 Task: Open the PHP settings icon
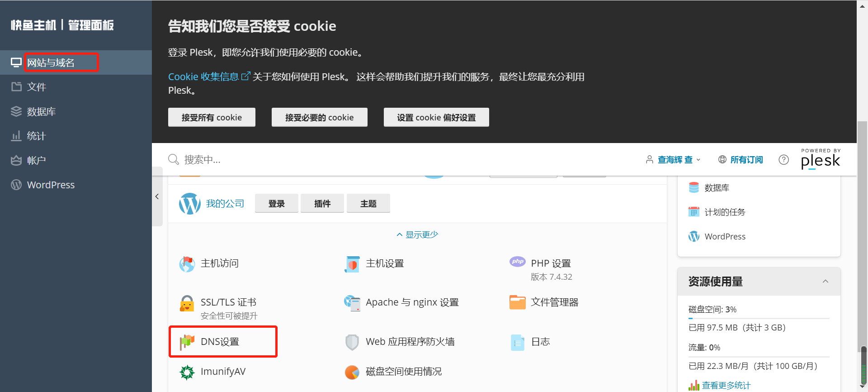(517, 262)
